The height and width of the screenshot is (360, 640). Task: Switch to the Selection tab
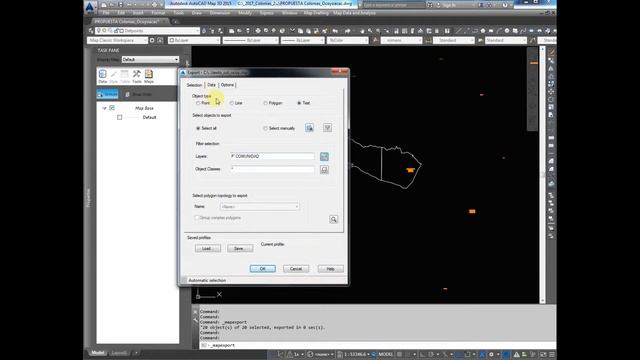tap(194, 85)
